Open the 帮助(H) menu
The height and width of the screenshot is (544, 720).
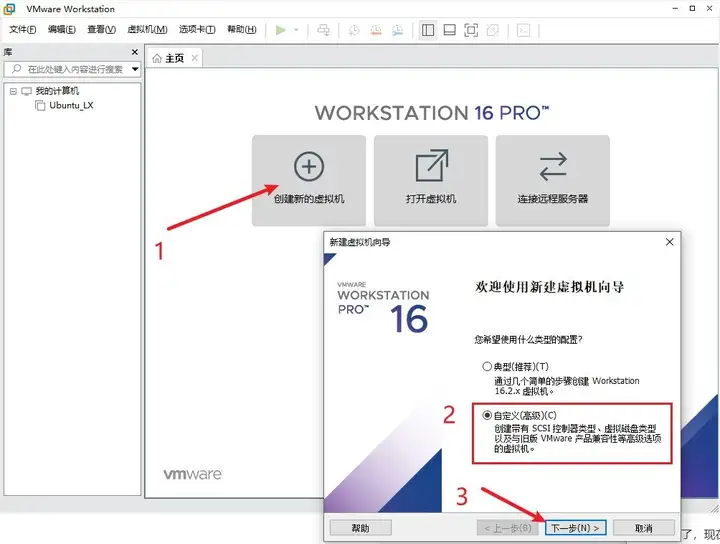click(x=242, y=29)
